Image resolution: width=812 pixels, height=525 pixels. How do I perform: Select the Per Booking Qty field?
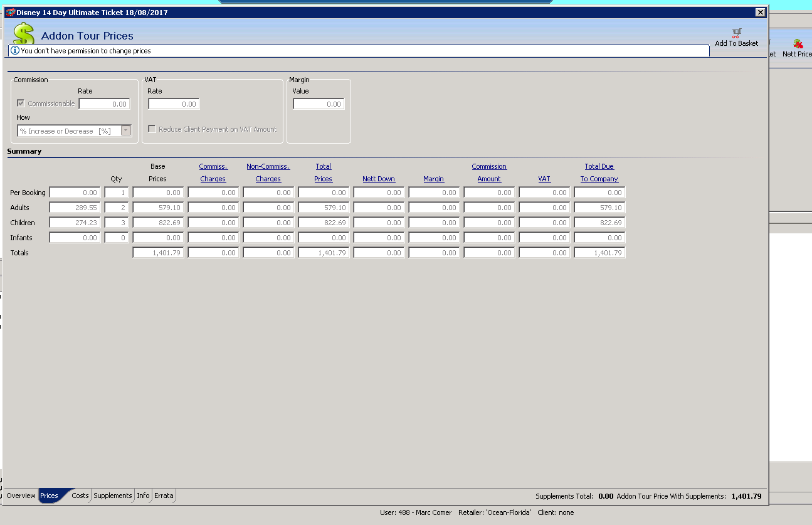(x=117, y=193)
